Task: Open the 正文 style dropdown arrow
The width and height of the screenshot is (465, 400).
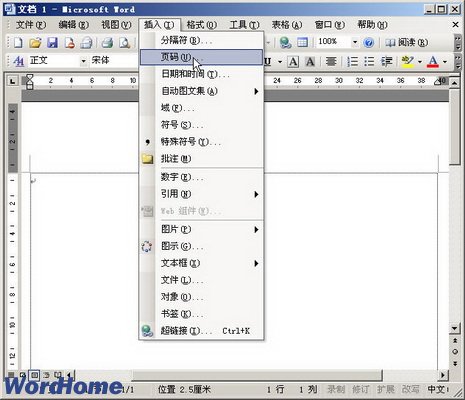Action: tap(84, 61)
